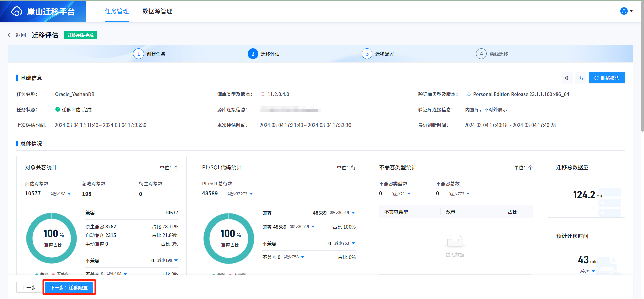Expand the 减少37272 arrow beside PL/SQL总行数
Image resolution: width=644 pixels, height=299 pixels.
(251, 194)
